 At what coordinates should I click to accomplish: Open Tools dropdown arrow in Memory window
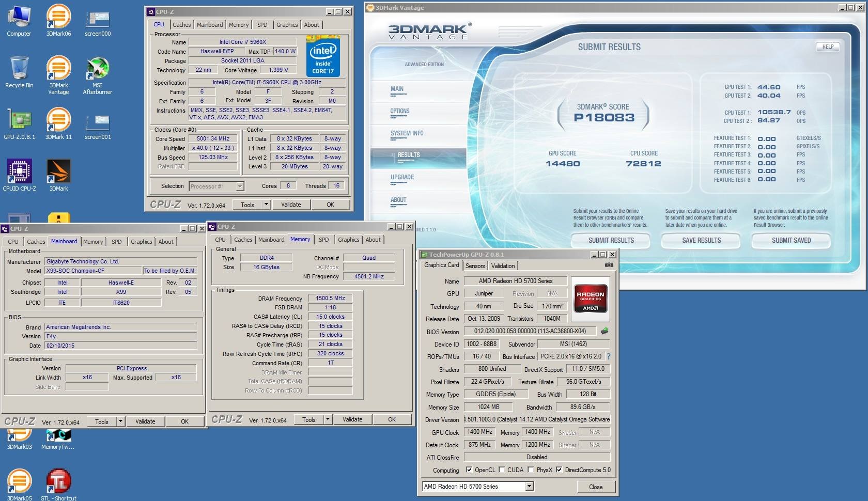coord(328,419)
